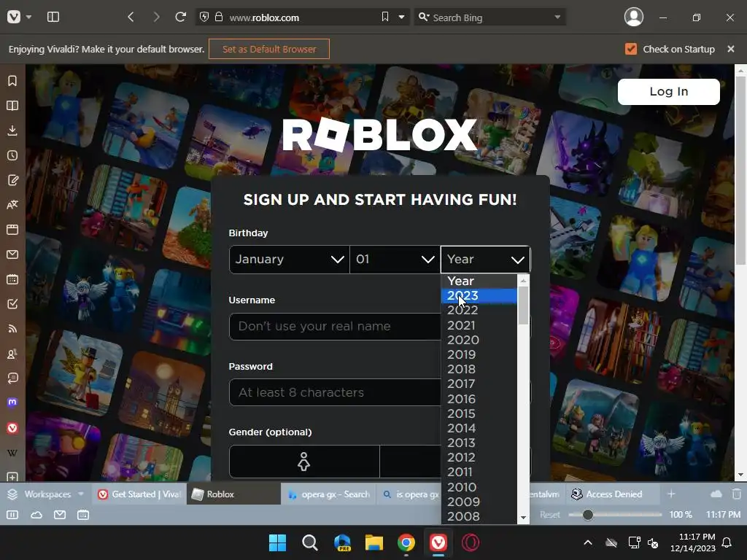This screenshot has width=747, height=560.
Task: Reset the page zoom
Action: [550, 515]
